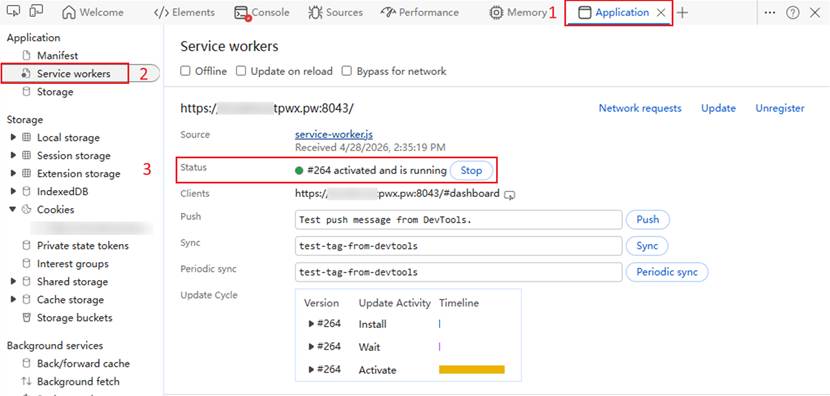830x396 pixels.
Task: Select Service workers in the sidebar
Action: click(74, 74)
